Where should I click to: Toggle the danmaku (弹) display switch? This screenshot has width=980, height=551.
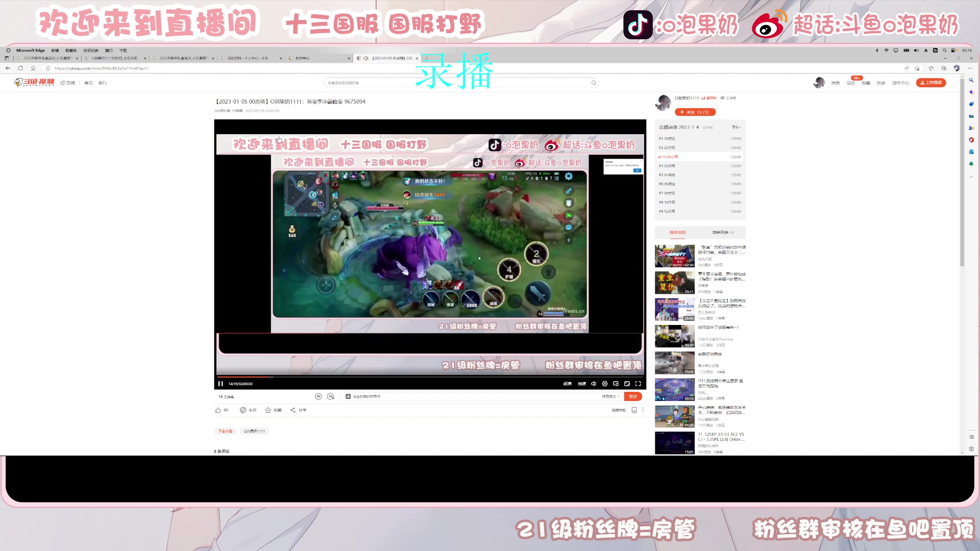point(318,396)
